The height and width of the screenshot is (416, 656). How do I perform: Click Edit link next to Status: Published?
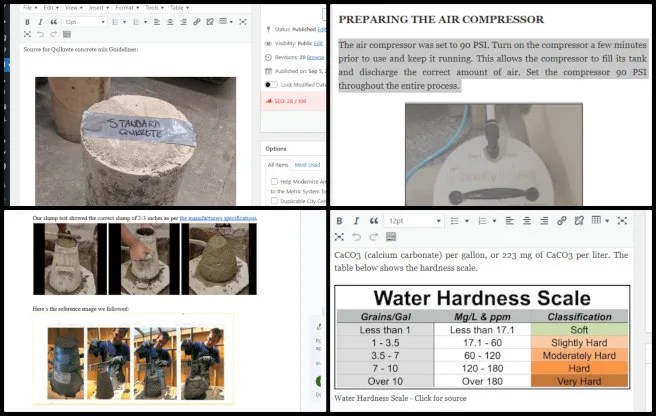coord(321,29)
